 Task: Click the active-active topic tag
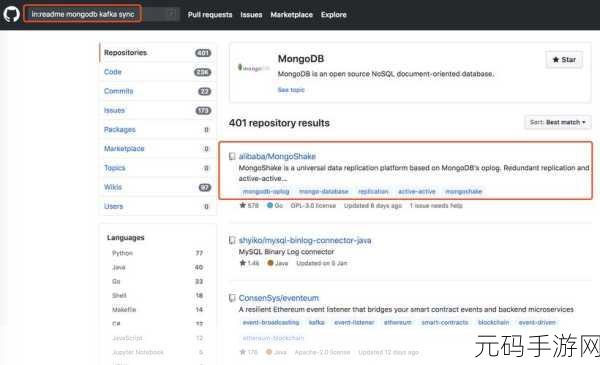click(417, 191)
